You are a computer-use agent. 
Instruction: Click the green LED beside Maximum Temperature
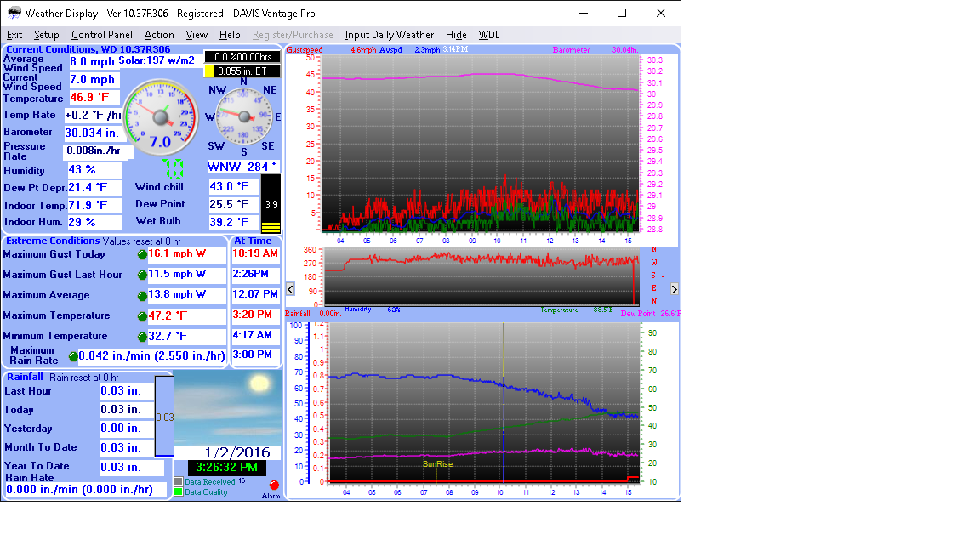tap(142, 316)
